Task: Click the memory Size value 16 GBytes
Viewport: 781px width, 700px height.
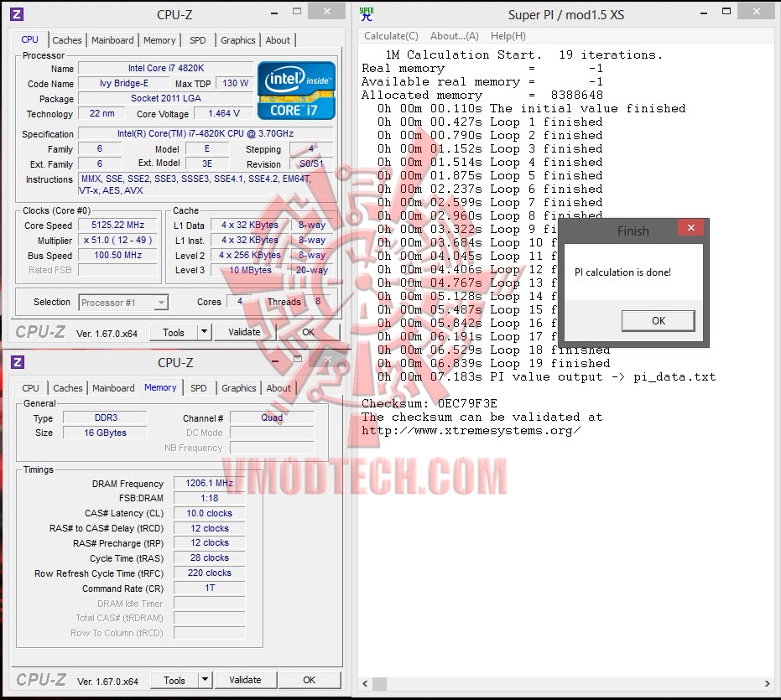Action: pos(106,433)
